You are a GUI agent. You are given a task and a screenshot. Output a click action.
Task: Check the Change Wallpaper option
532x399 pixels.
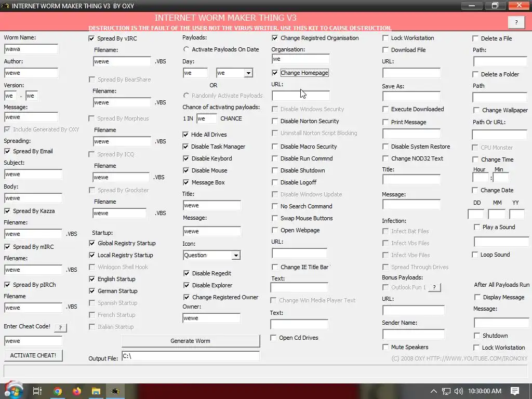click(476, 110)
